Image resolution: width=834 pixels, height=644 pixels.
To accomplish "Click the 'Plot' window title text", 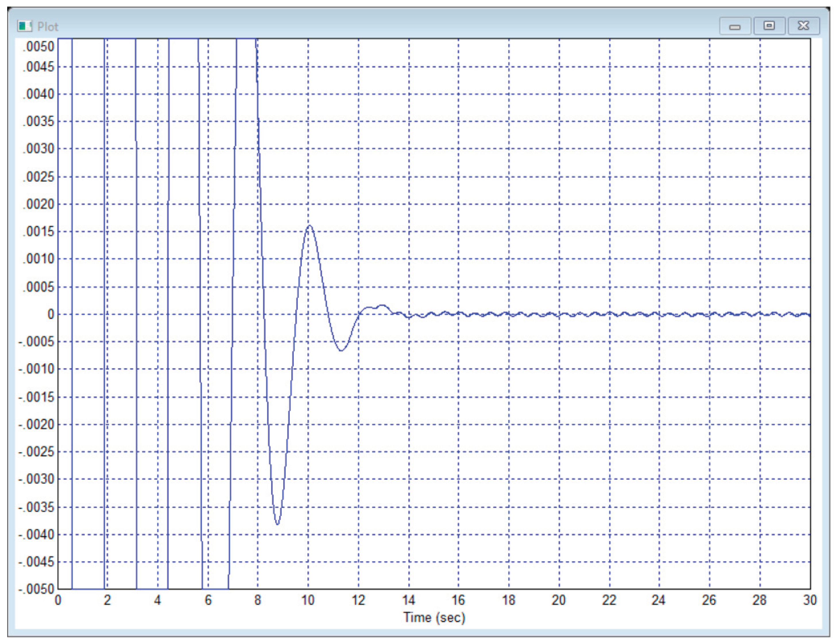I will point(48,27).
